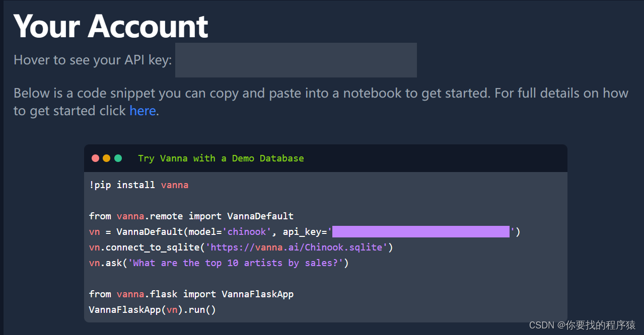Click the CSDN watermark text
This screenshot has width=644, height=335.
click(583, 325)
